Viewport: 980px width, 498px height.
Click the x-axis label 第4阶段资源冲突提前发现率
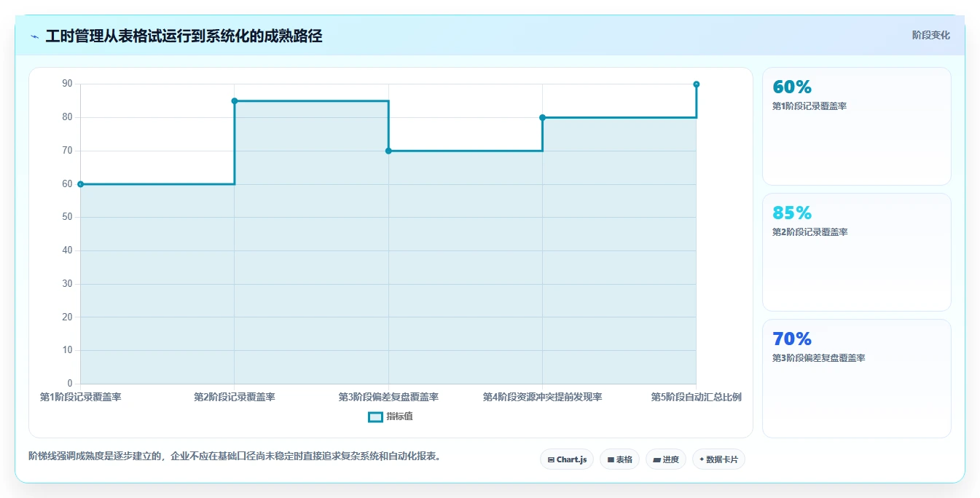coord(542,397)
